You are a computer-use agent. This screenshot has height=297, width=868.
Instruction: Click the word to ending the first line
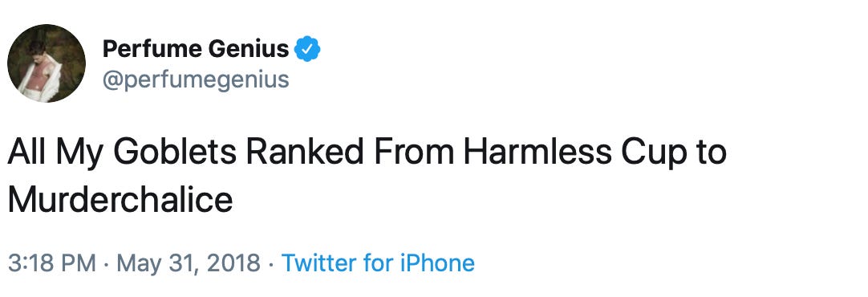tap(712, 153)
